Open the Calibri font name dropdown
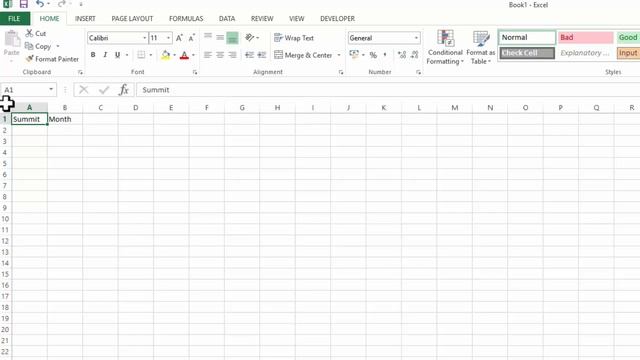The height and width of the screenshot is (360, 640). pos(144,38)
